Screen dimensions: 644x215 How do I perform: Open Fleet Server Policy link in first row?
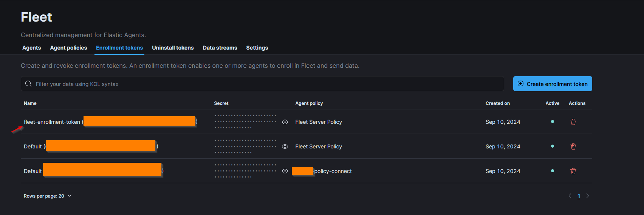pyautogui.click(x=319, y=122)
